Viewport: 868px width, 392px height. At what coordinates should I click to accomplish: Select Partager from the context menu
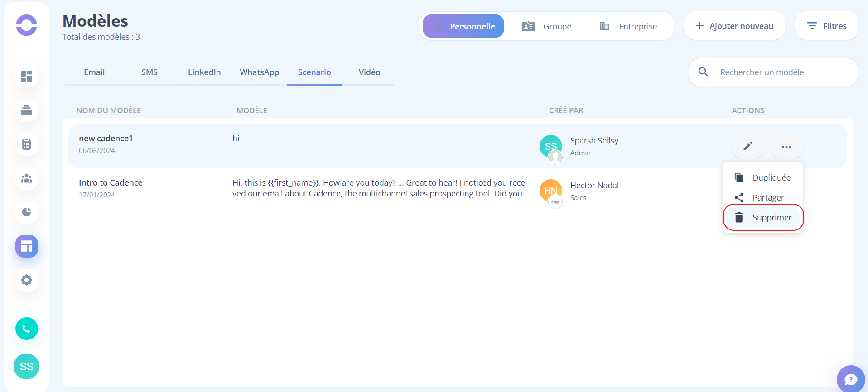coord(763,197)
